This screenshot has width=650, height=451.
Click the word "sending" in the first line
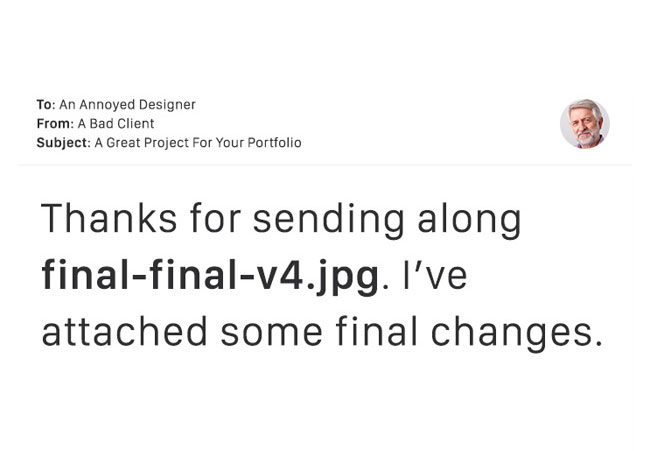point(328,220)
